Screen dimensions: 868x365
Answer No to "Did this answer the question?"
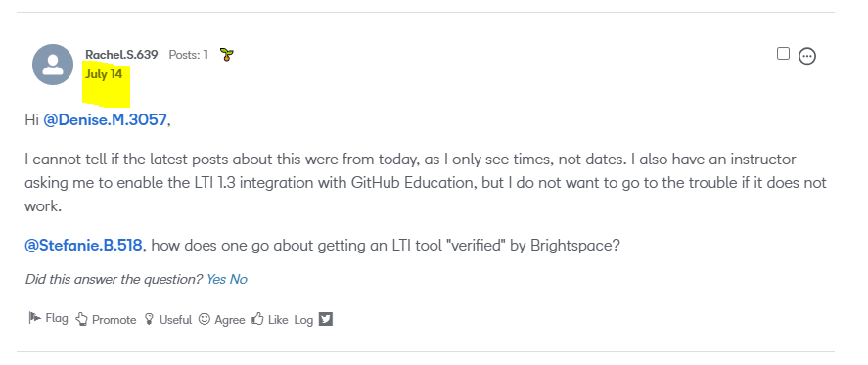pyautogui.click(x=239, y=279)
